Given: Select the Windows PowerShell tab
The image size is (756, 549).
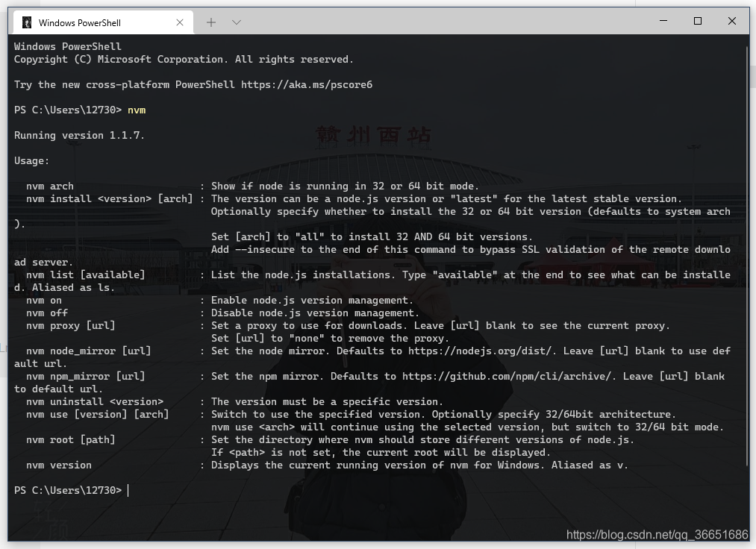Looking at the screenshot, I should (103, 22).
